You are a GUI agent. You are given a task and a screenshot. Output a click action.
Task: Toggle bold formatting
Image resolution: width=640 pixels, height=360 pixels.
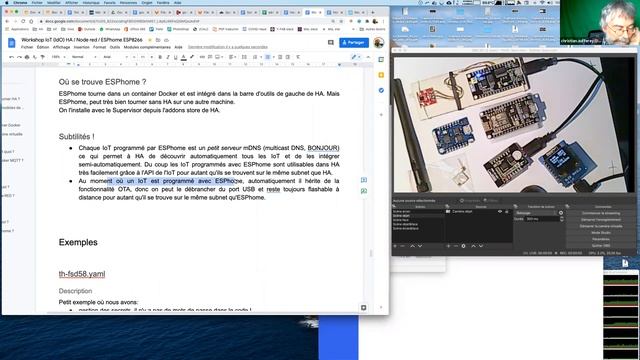[160, 57]
